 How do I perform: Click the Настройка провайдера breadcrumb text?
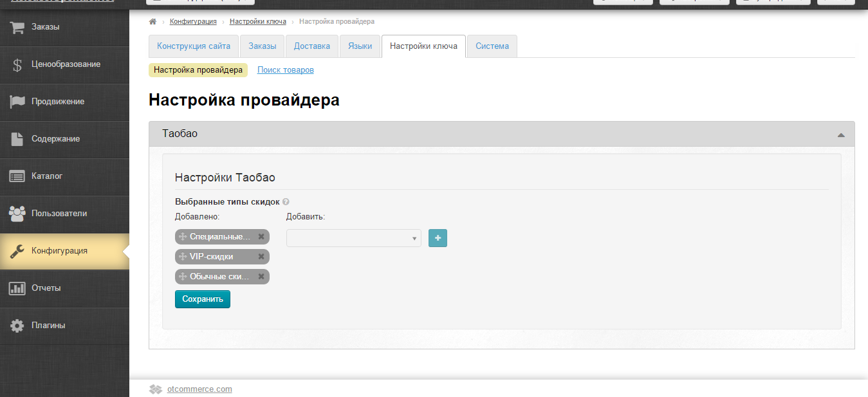click(337, 22)
